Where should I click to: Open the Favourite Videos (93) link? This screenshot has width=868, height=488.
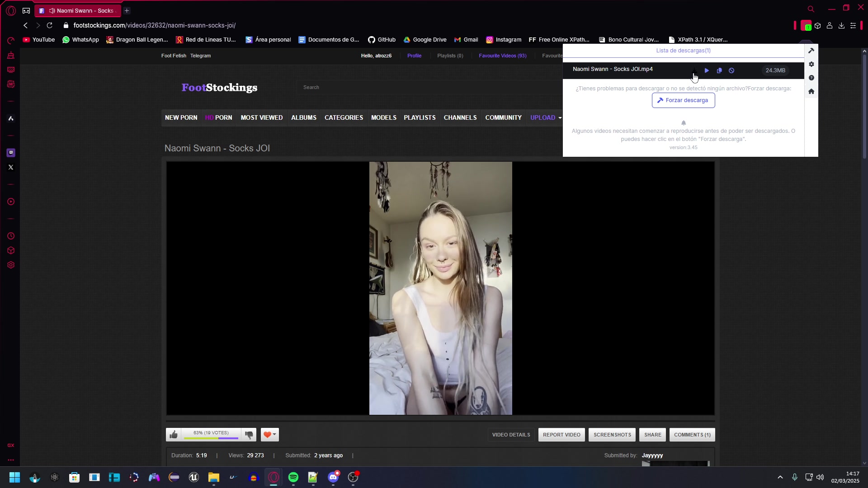coord(502,56)
